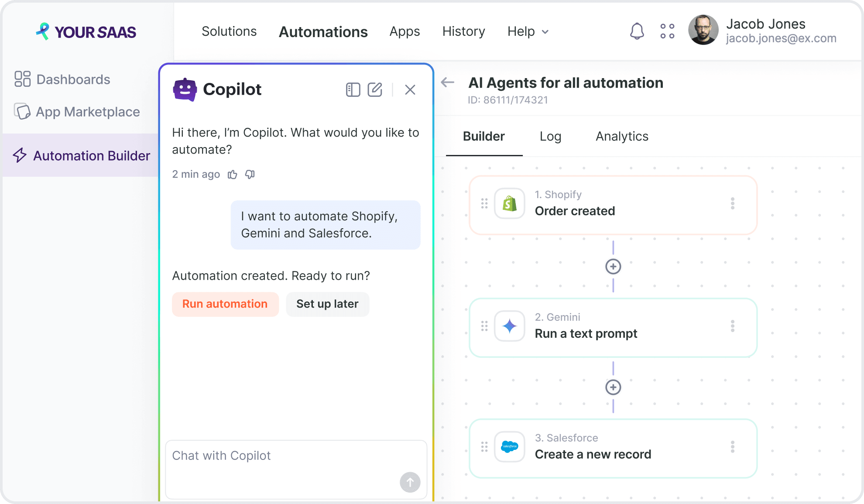Open Shopify step three-dot options menu
Screen dimensions: 864x504
733,203
